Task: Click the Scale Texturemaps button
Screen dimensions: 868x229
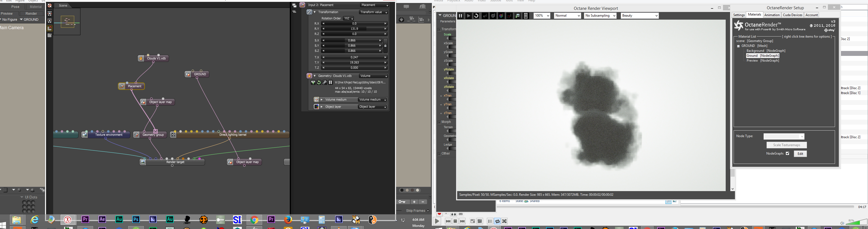Action: 786,145
